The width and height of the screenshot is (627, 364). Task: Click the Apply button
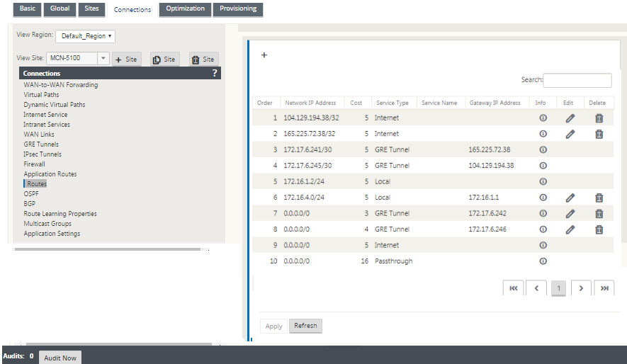tap(273, 326)
